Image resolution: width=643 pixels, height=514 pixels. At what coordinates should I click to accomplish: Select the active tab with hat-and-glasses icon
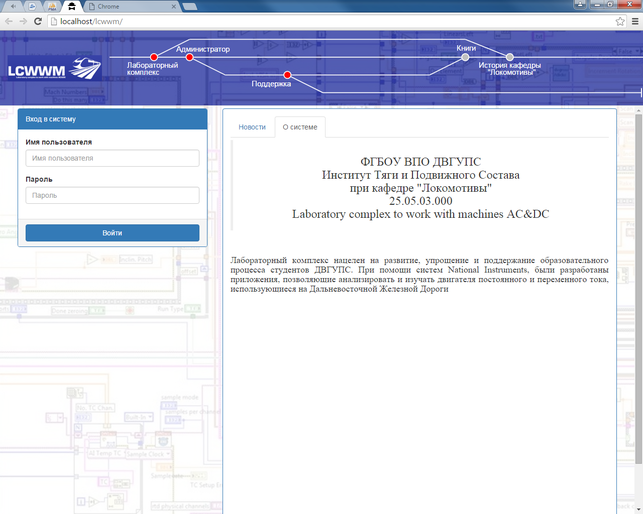[72, 6]
